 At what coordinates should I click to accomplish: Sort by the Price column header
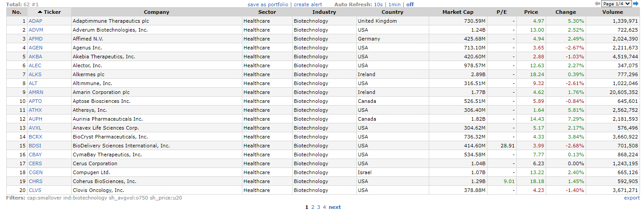[x=531, y=12]
